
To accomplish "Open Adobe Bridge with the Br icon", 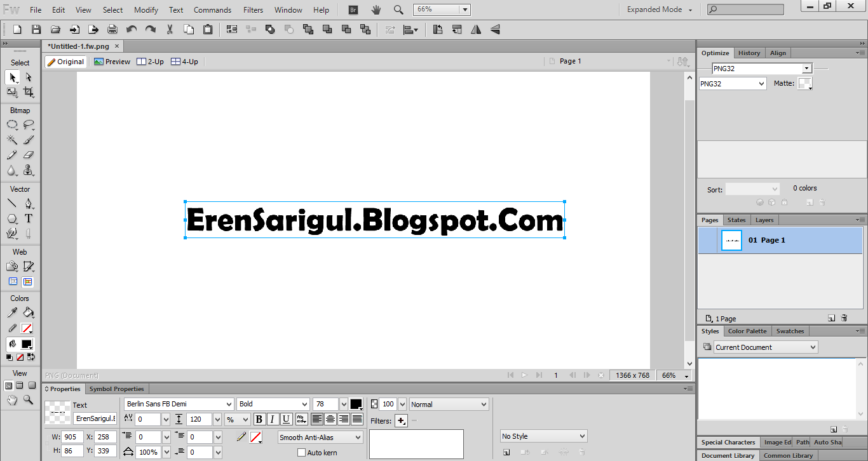I will click(x=354, y=10).
